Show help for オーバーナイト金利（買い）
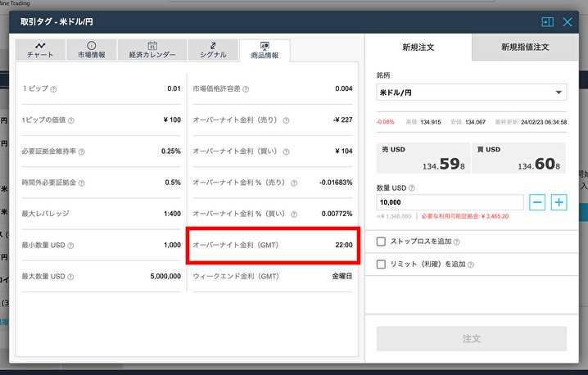The height and width of the screenshot is (375, 588). 286,151
